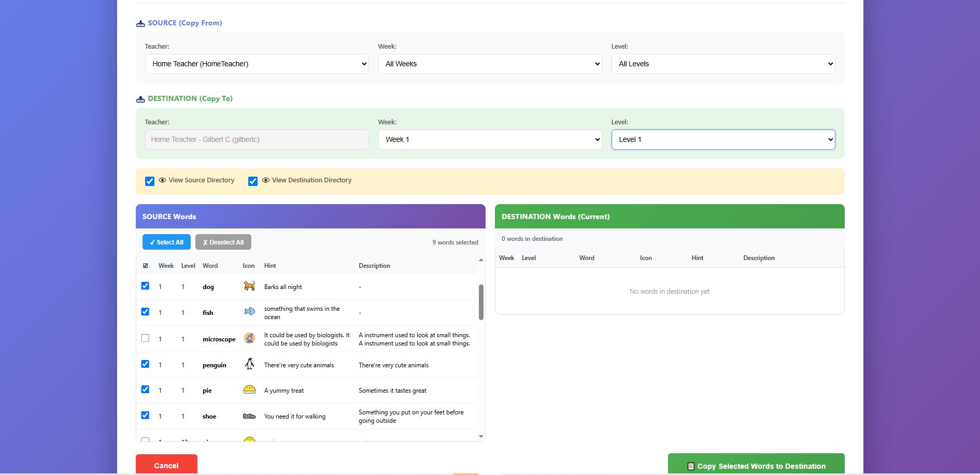Uncheck the View Source Directory checkbox

(x=150, y=181)
